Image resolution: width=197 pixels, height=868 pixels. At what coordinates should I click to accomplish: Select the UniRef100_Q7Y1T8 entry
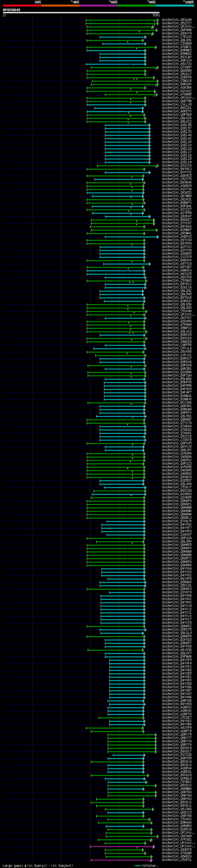(x=177, y=423)
